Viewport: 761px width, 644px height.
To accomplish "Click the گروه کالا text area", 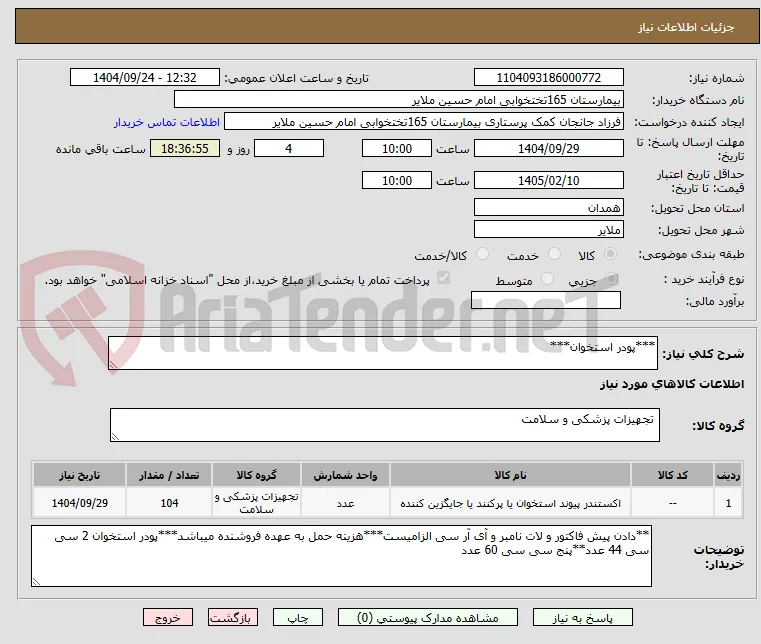I will [385, 425].
